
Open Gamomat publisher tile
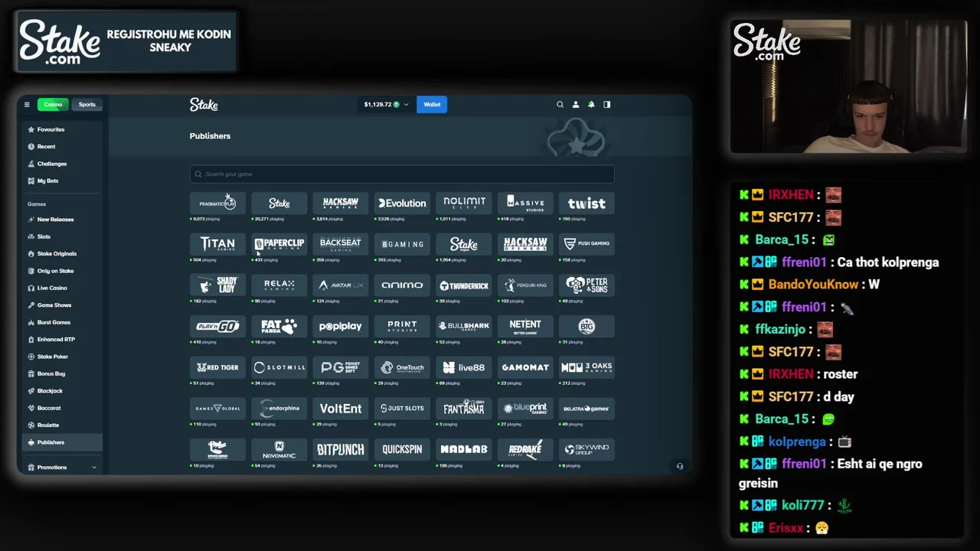tap(525, 367)
